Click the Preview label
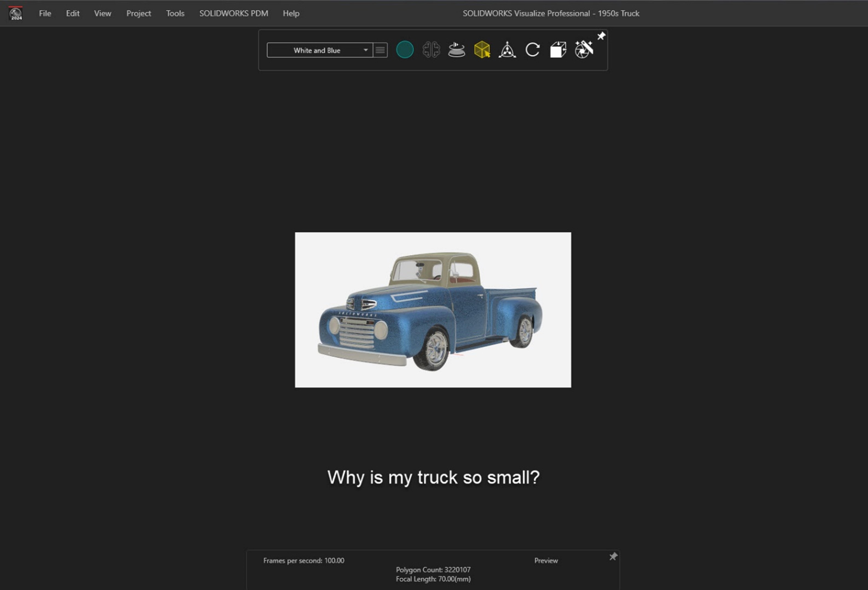Viewport: 868px width, 590px height. click(546, 560)
